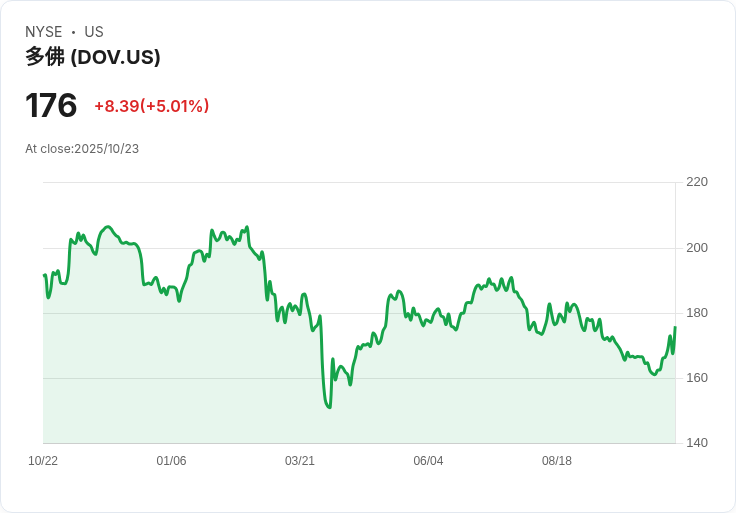The width and height of the screenshot is (736, 513).
Task: Click the At close date text
Action: (x=82, y=149)
